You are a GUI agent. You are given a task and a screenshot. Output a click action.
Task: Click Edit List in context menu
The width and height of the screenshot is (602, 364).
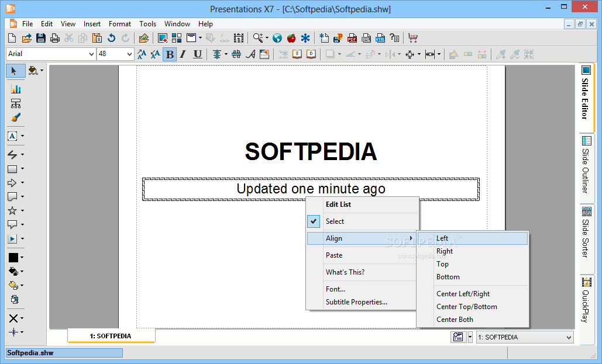(x=338, y=204)
